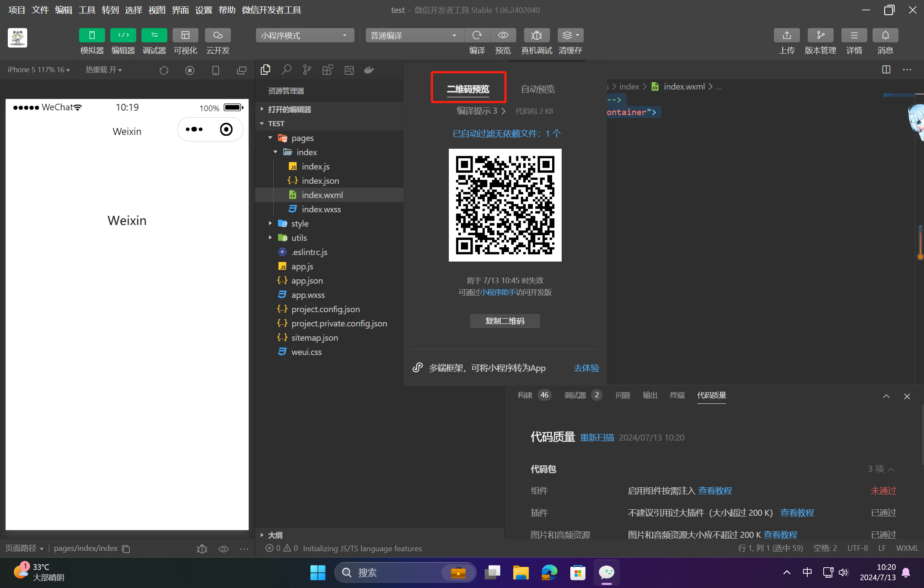The width and height of the screenshot is (924, 588).
Task: Click the 复制二维码 button
Action: tap(505, 321)
